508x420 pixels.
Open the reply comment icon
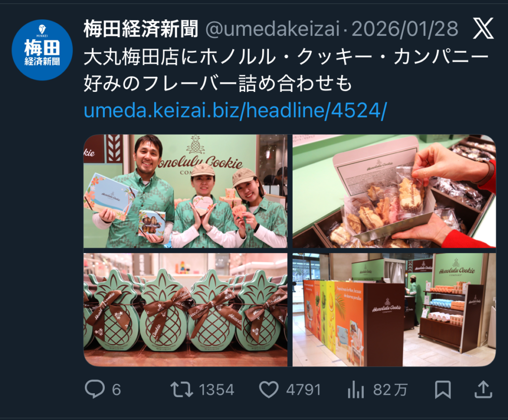(95, 389)
